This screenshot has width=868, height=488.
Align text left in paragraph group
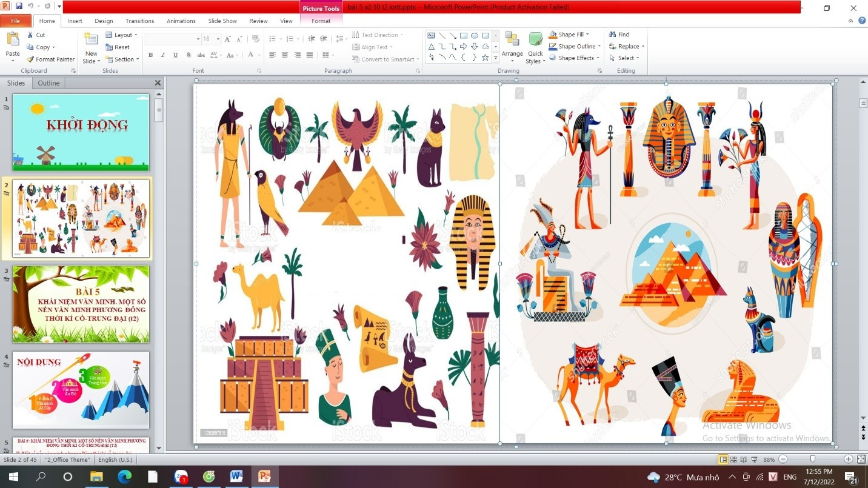coord(272,55)
